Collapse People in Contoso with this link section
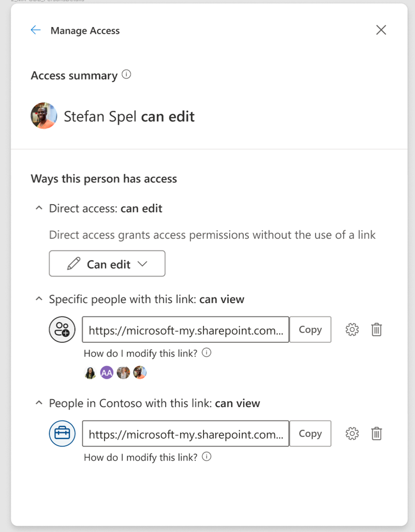Screen dimensions: 415x532 (x=39, y=403)
